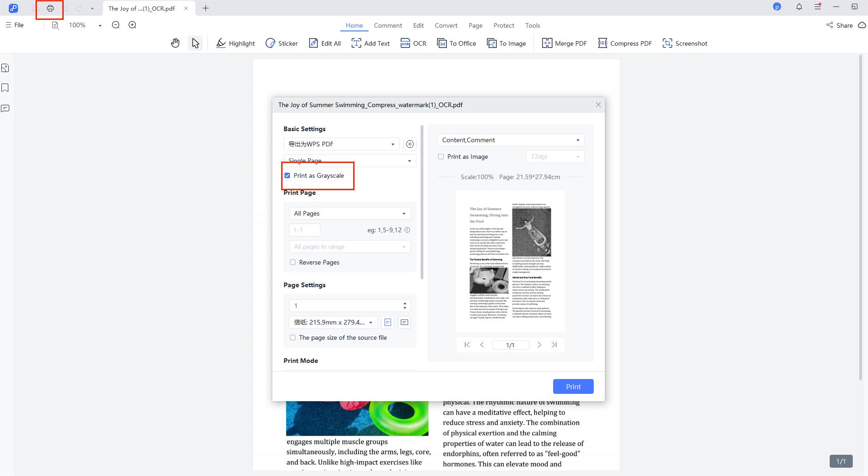Open the page Thumbnails panel
Image resolution: width=868 pixels, height=476 pixels.
5,67
